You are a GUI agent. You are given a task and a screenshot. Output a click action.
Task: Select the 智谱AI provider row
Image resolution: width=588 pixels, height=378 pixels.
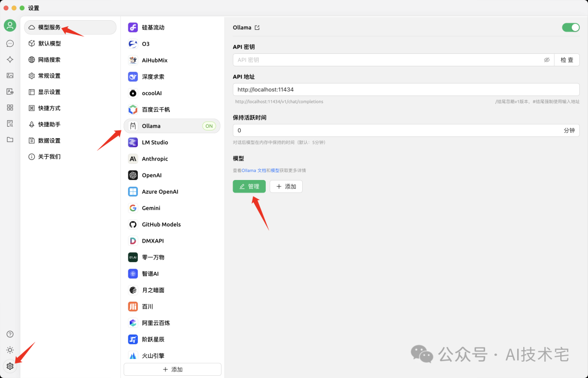(172, 274)
